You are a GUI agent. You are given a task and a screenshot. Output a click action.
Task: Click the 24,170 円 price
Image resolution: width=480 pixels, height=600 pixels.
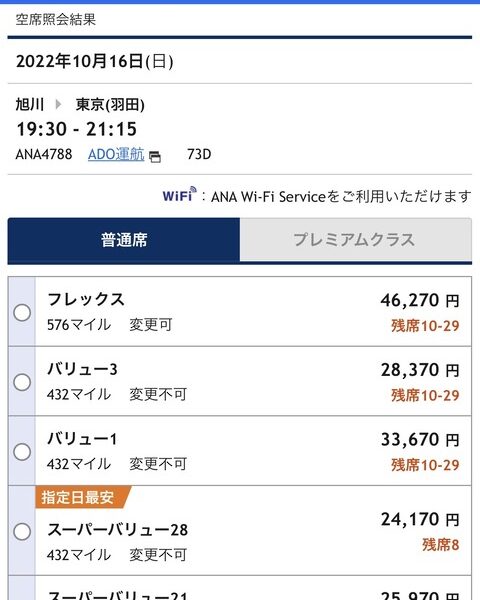click(x=420, y=520)
